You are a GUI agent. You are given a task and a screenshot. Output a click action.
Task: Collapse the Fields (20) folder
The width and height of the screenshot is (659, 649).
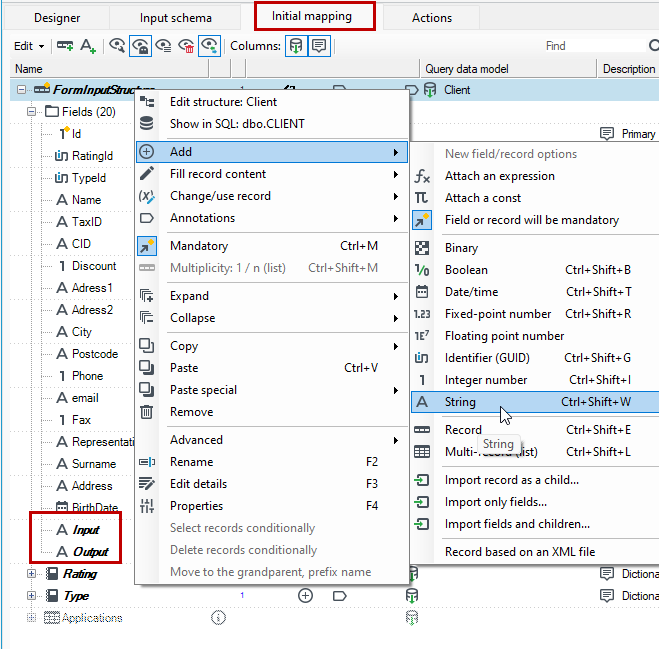coord(32,112)
